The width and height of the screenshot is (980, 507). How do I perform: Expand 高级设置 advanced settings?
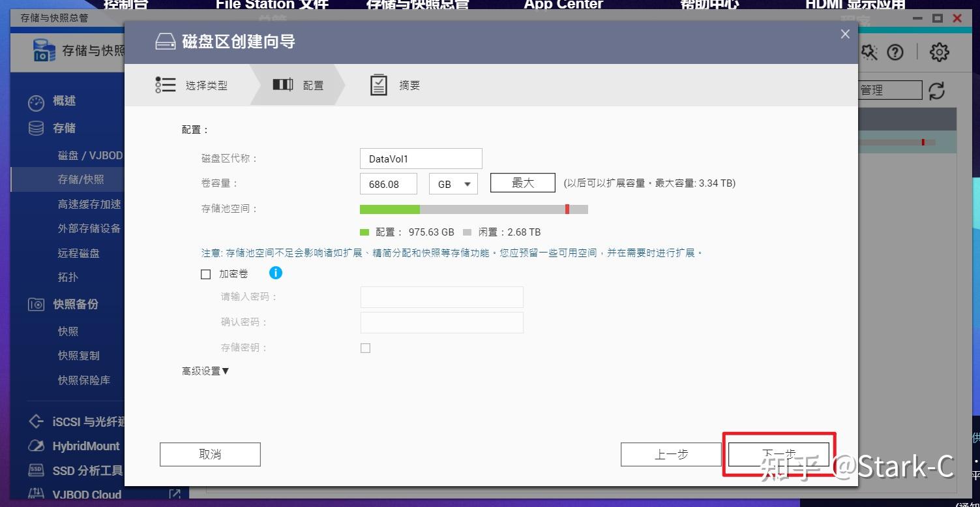pyautogui.click(x=205, y=371)
